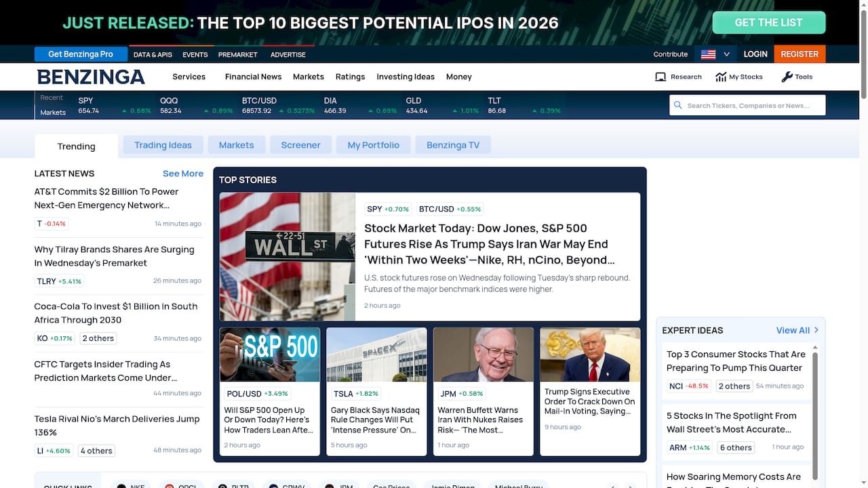
Task: Open the Services navigation menu
Action: 189,77
